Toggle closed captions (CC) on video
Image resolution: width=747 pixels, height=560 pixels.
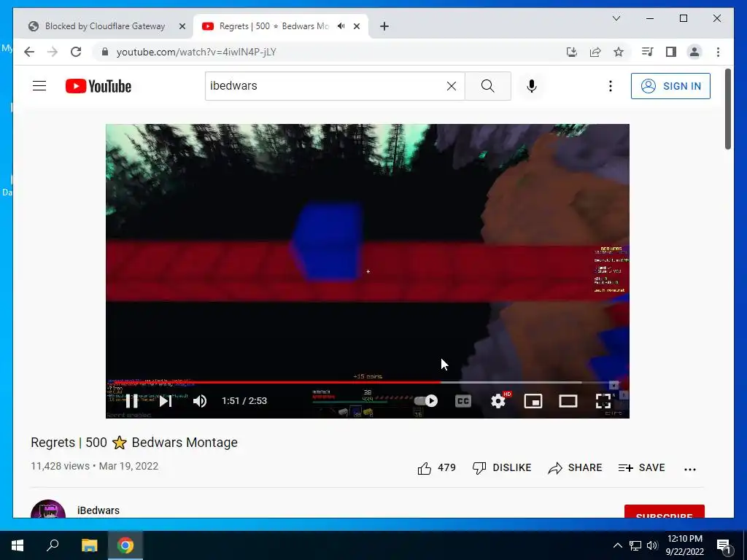coord(462,401)
